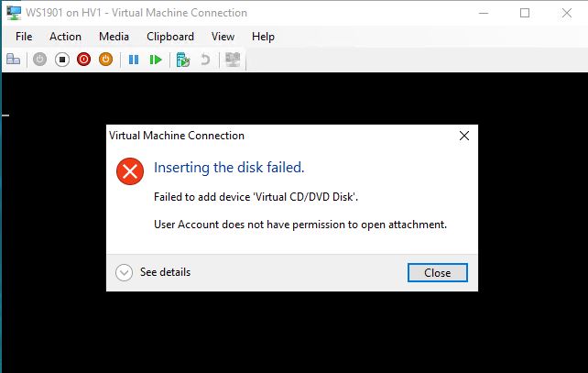
Task: Open the Action menu
Action: (65, 37)
